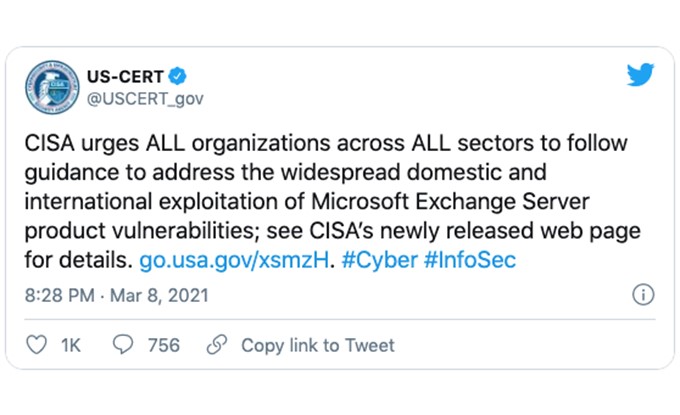This screenshot has width=680, height=415.
Task: Click the words 'Microsoft Exchange Server'
Action: [450, 202]
